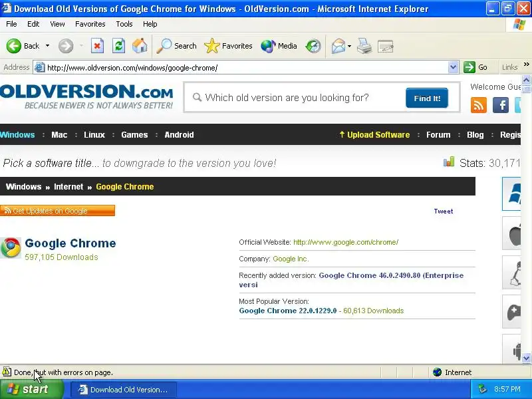Open the Favorites star toolbar button
The image size is (532, 399).
(228, 46)
